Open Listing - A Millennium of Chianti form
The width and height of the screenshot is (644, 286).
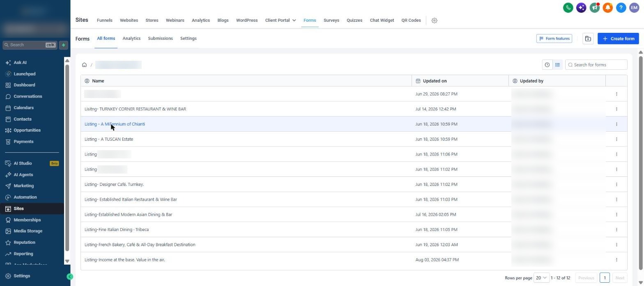click(x=115, y=124)
